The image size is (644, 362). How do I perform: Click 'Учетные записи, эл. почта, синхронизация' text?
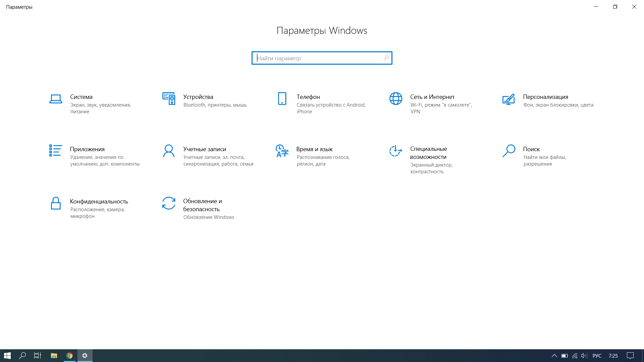[x=218, y=161]
